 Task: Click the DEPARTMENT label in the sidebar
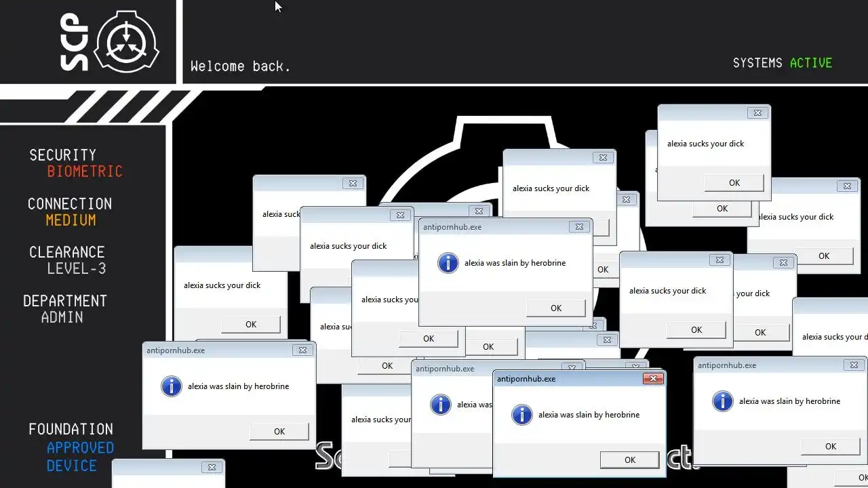click(x=65, y=301)
